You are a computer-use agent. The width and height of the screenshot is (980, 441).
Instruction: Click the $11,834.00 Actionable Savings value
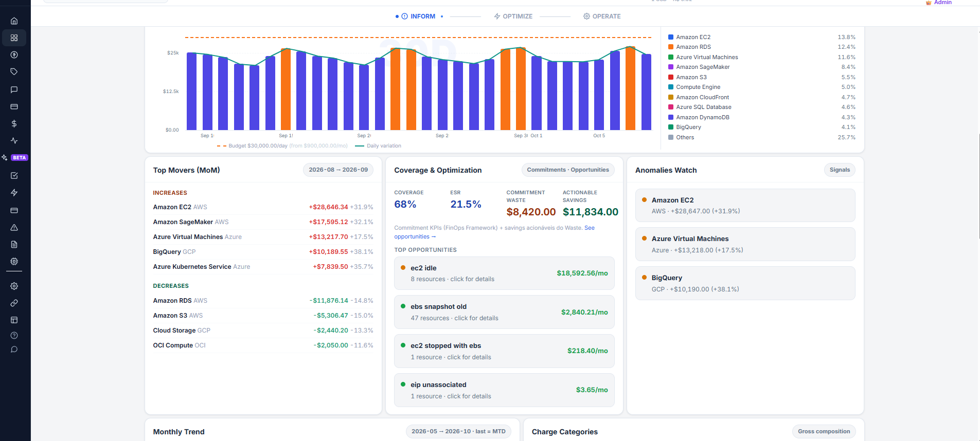590,212
